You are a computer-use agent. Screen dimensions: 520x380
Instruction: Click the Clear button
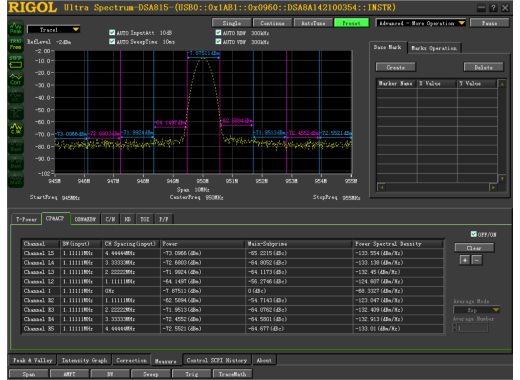(474, 248)
